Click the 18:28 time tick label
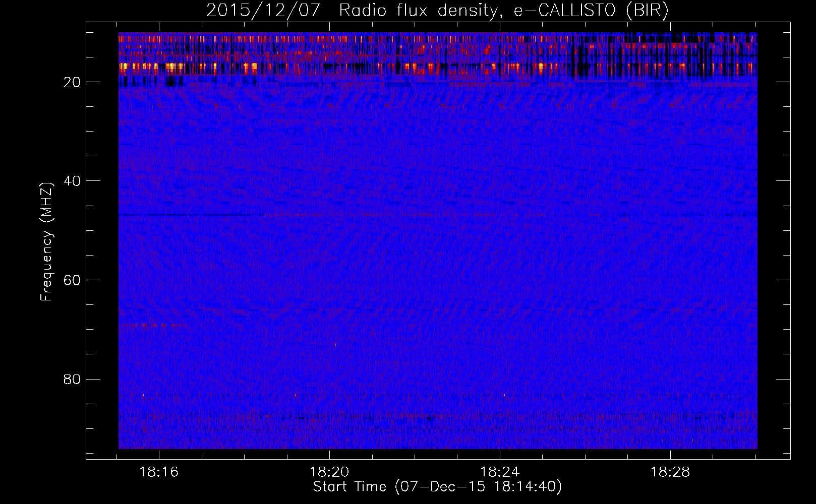Screen dimensions: 816x504 coord(670,472)
